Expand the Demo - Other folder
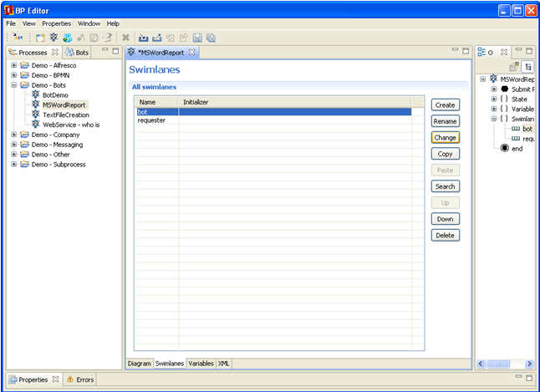540x392 pixels. coord(13,155)
